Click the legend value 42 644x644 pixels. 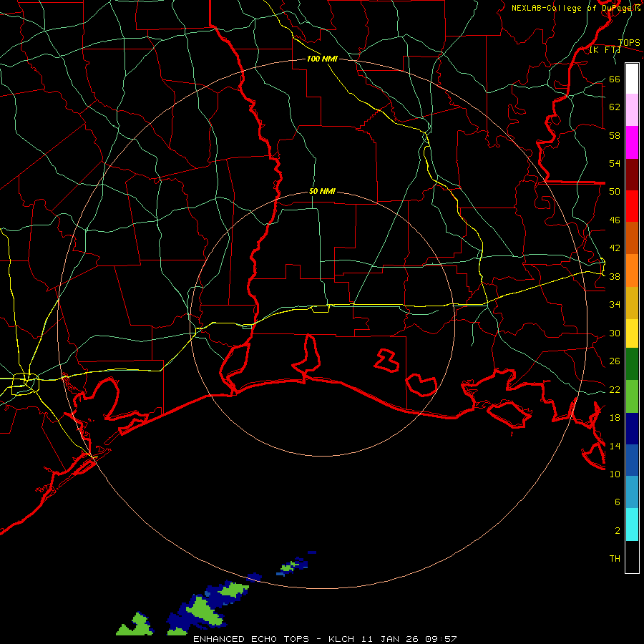615,248
